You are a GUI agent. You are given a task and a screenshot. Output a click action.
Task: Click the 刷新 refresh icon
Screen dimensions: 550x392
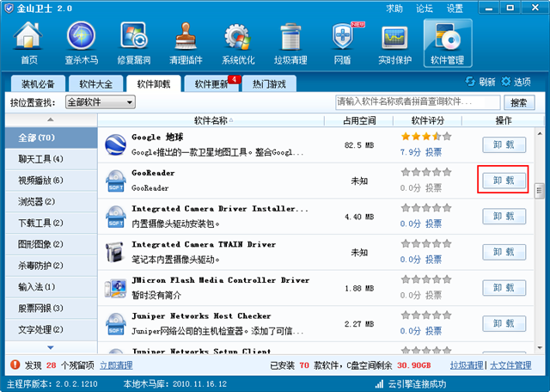tap(470, 82)
